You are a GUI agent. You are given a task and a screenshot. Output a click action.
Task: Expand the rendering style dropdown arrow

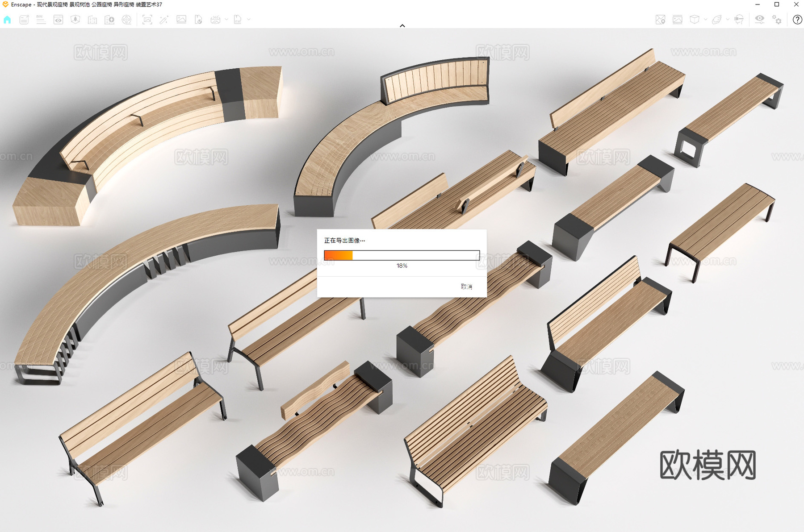(706, 20)
